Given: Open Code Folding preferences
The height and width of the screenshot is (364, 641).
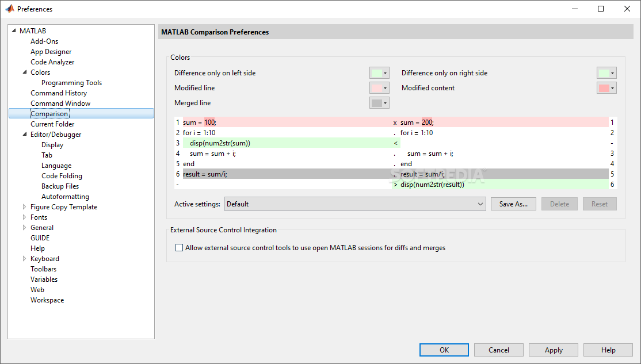Looking at the screenshot, I should pos(62,176).
